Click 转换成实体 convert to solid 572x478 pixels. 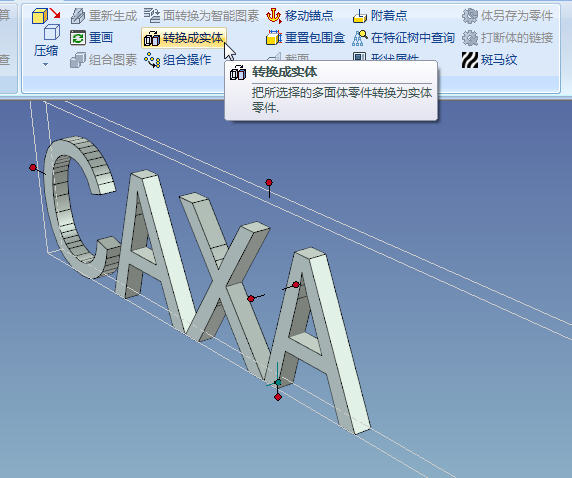[183, 38]
